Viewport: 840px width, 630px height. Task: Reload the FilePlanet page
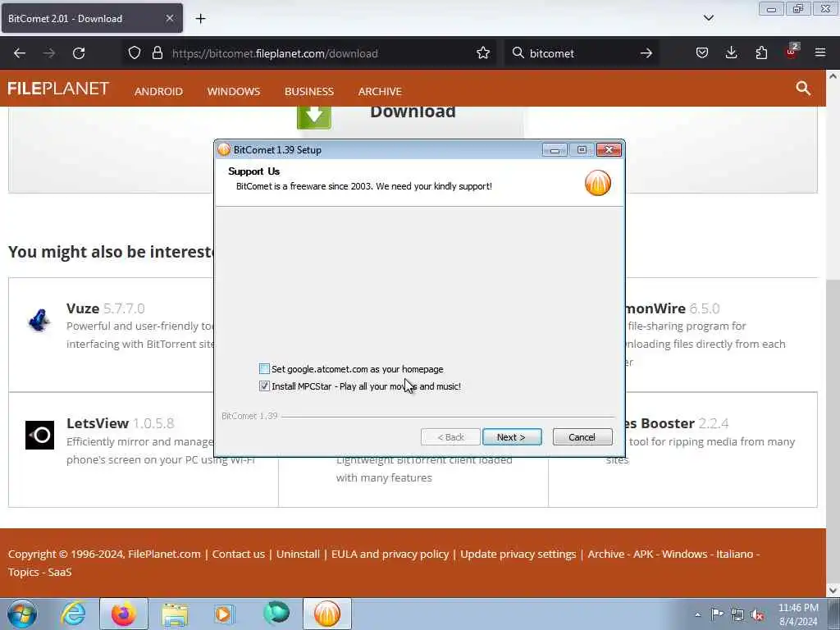click(x=79, y=53)
